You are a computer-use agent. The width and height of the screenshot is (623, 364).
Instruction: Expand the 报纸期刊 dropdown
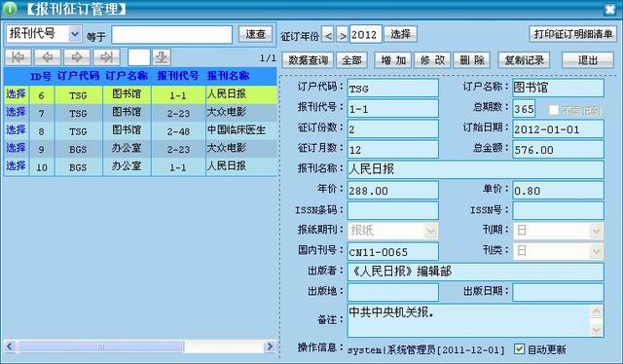tap(431, 231)
